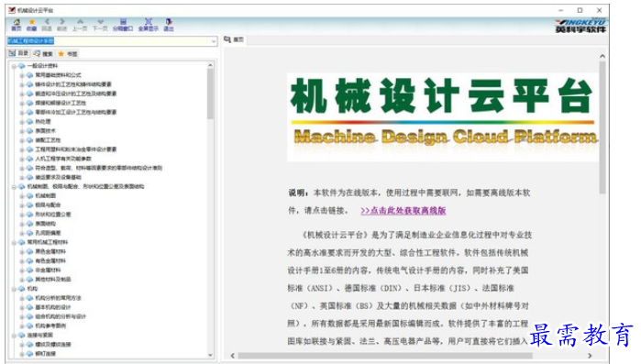This screenshot has height=364, width=641.
Task: Select 铸件设计的工艺性和铸件结构要素 item
Action: pyautogui.click(x=73, y=84)
